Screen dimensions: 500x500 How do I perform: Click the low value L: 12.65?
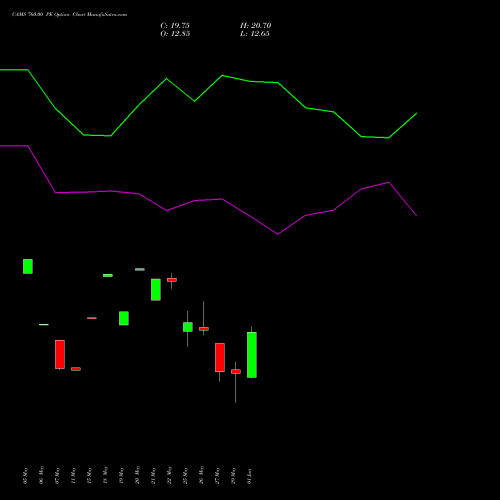click(x=255, y=34)
